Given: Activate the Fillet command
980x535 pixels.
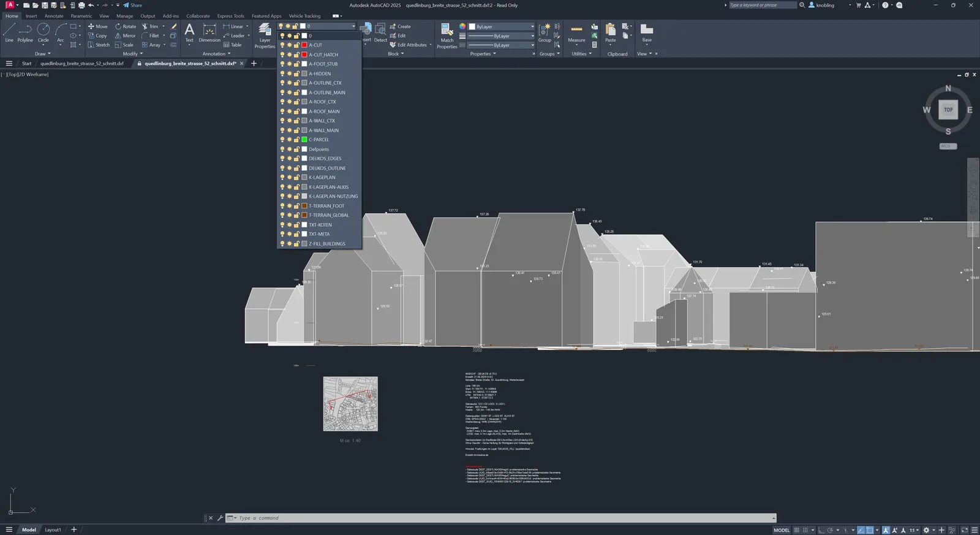Looking at the screenshot, I should (151, 36).
